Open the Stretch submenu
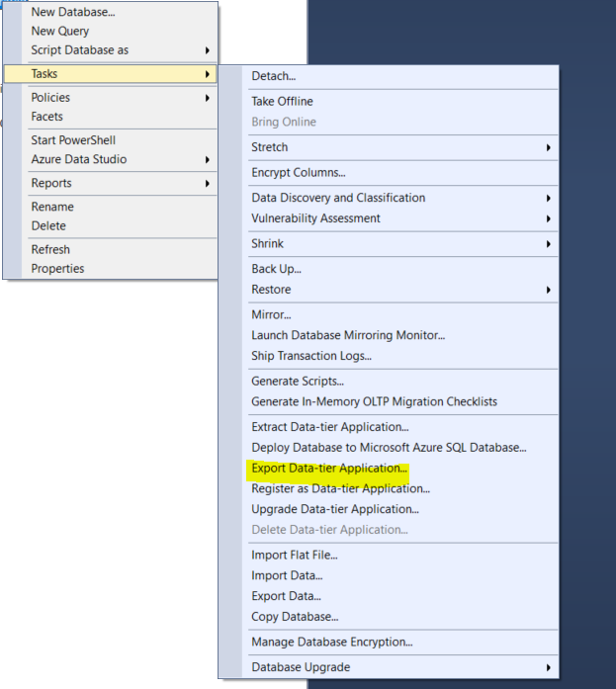 pos(389,147)
